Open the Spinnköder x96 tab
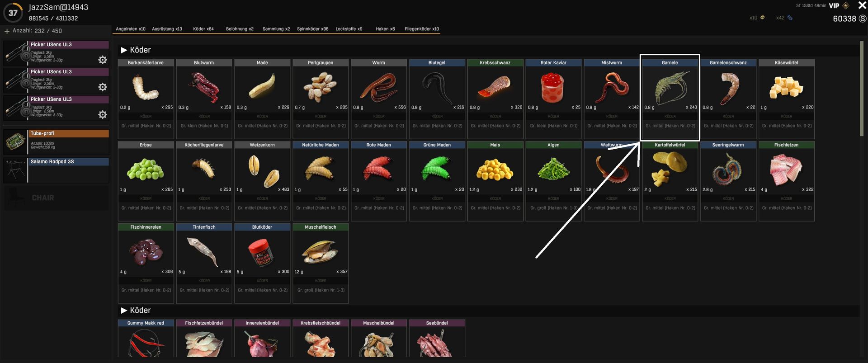This screenshot has width=868, height=363. [312, 29]
